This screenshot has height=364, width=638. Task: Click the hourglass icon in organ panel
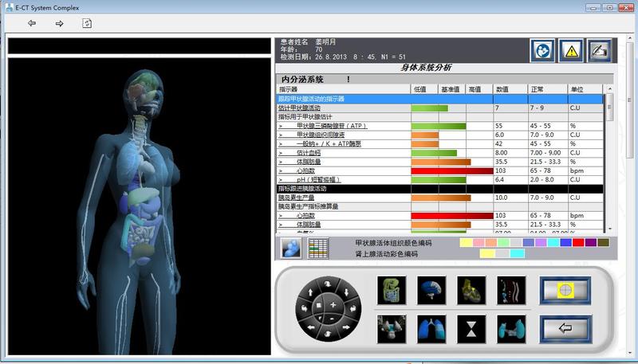[x=471, y=327]
